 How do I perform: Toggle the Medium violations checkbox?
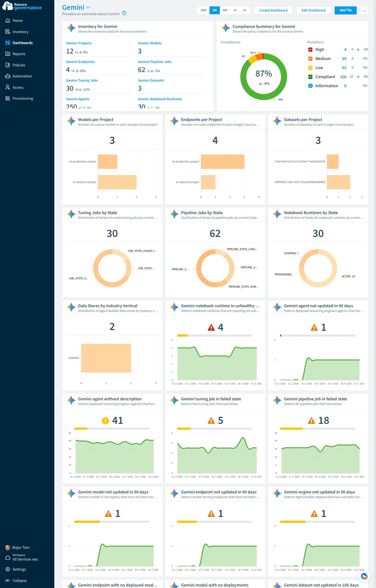pyautogui.click(x=310, y=59)
